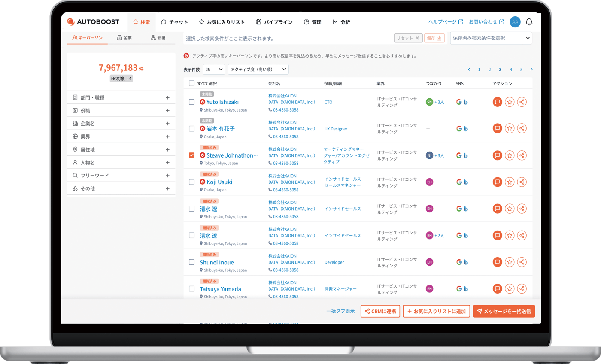Click chat action icon for Yuto Ishizaki
The image size is (601, 364).
(x=498, y=102)
